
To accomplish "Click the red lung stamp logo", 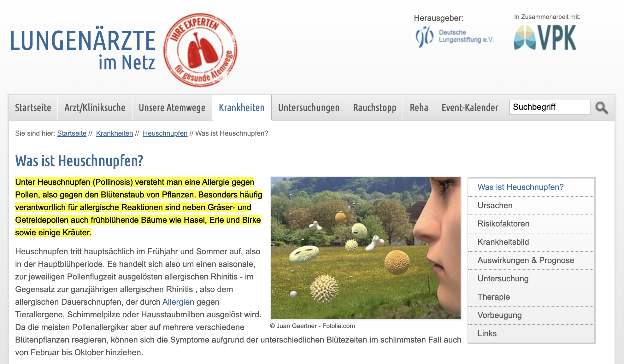I will pos(200,50).
